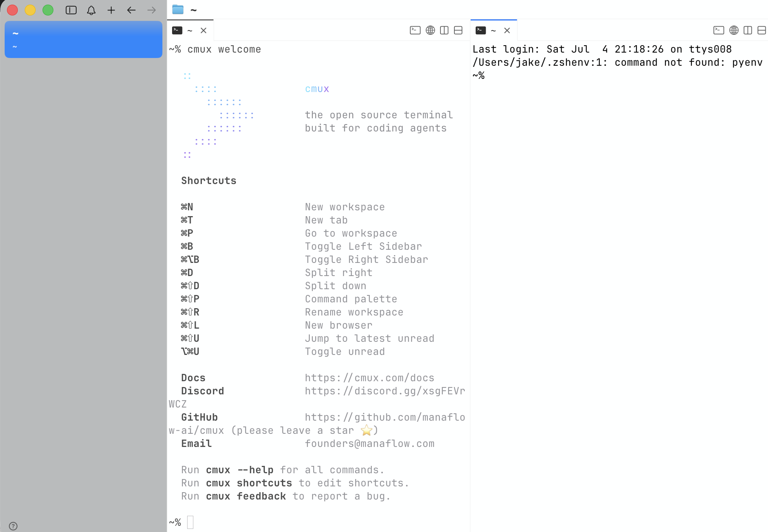Open new browser in left pane
Image resolution: width=768 pixels, height=532 pixels.
430,30
